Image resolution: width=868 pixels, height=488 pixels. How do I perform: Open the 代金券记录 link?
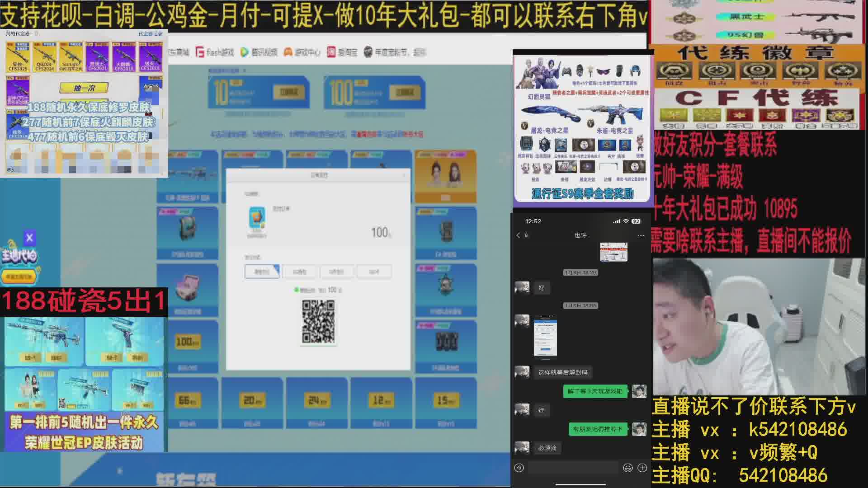[x=150, y=34]
